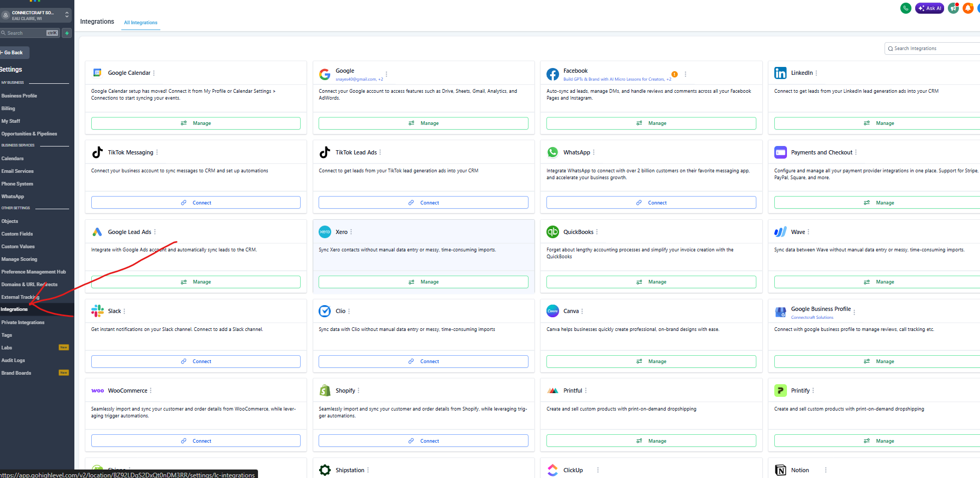Open the orange notifications bell icon
The image size is (980, 478).
968,8
